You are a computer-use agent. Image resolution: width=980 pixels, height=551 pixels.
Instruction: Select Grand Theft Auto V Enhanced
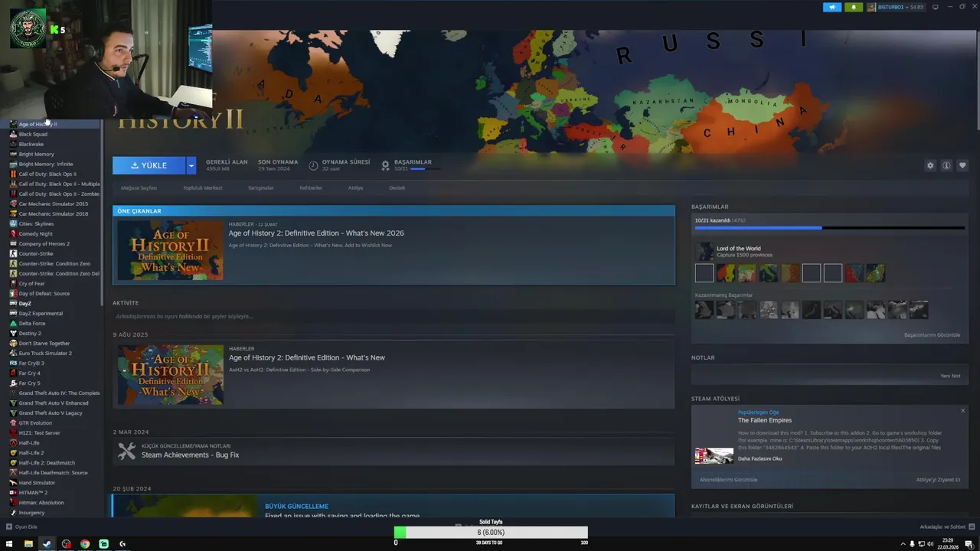pyautogui.click(x=54, y=403)
